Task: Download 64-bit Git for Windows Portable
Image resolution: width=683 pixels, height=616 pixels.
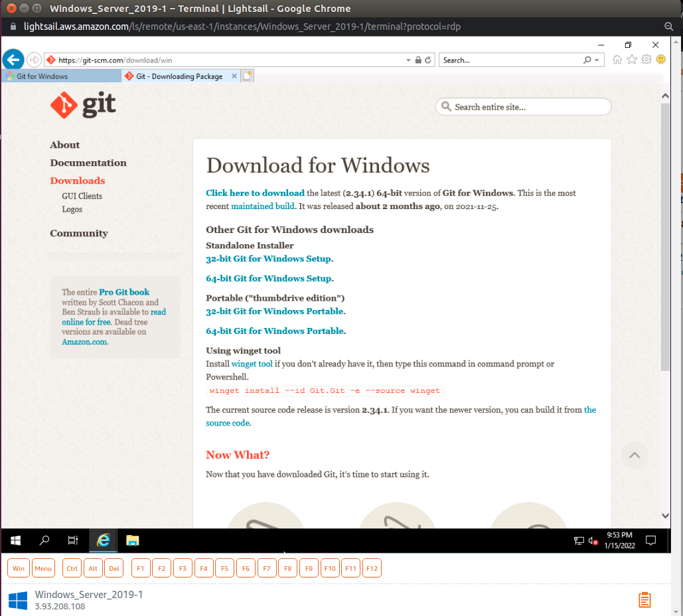Action: tap(275, 331)
